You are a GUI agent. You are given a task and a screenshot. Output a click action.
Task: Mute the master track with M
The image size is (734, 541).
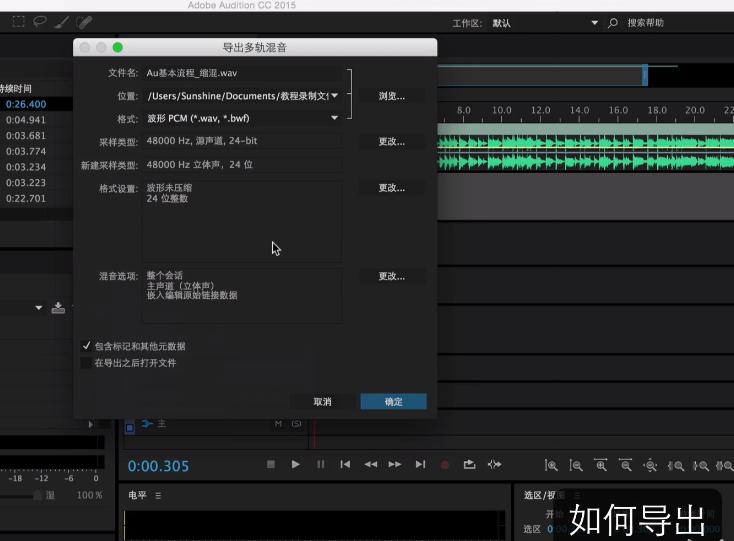point(278,424)
